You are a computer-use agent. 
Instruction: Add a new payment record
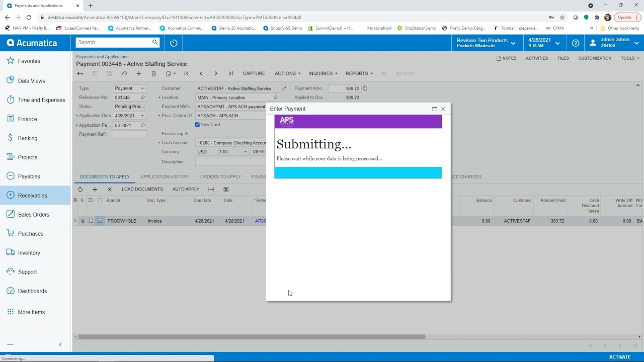click(139, 73)
